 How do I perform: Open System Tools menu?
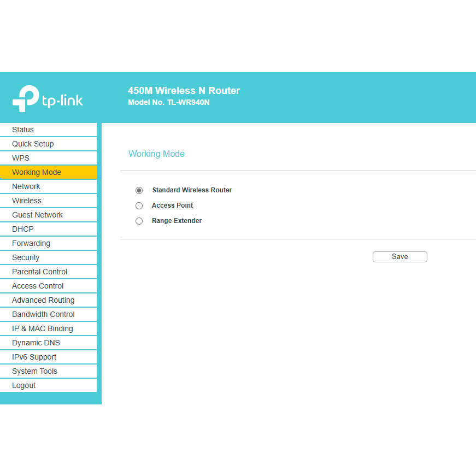34,371
